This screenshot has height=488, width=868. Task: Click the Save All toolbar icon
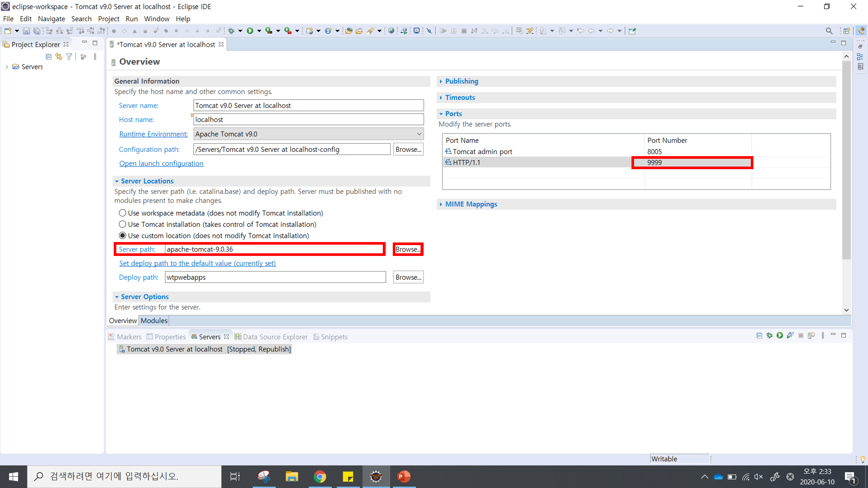(37, 31)
